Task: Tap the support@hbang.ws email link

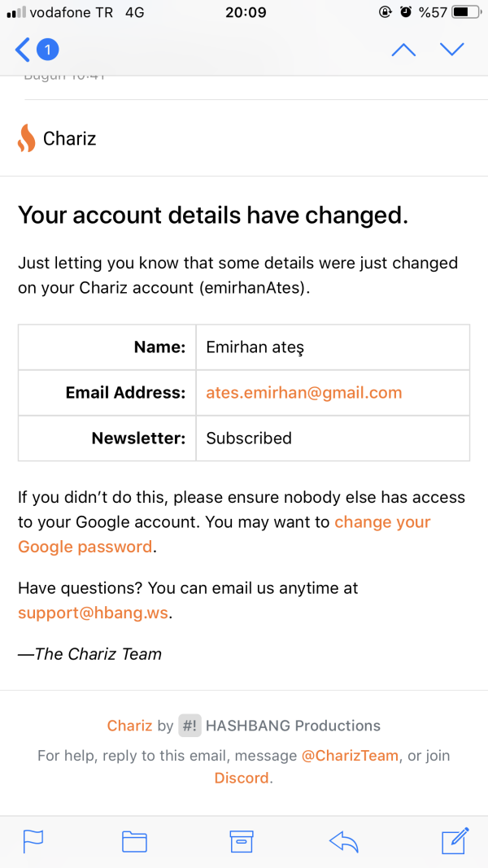Action: coord(94,613)
